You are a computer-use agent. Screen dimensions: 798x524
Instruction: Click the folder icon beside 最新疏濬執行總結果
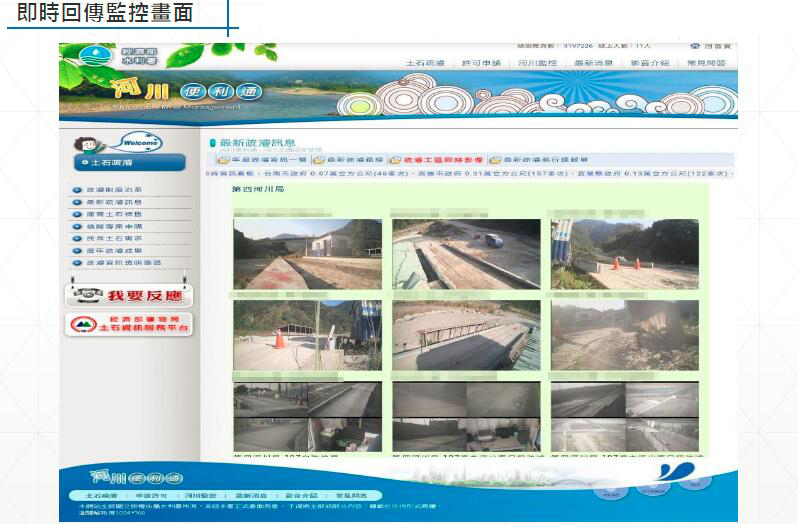coord(494,160)
